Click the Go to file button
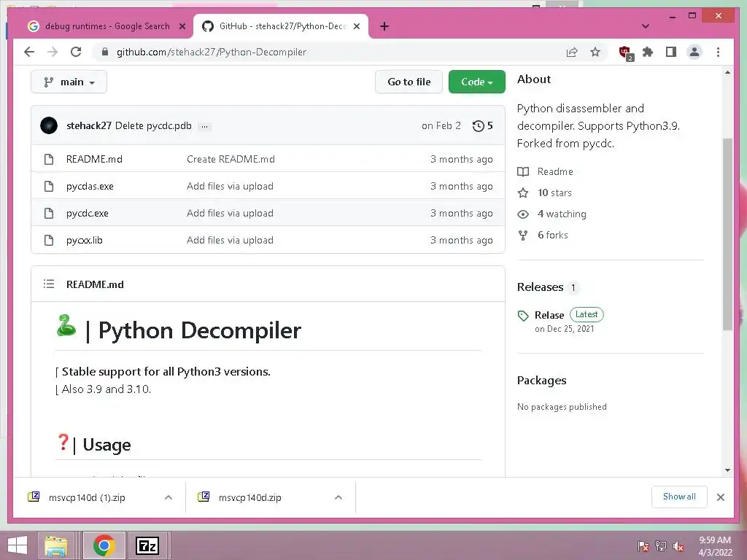 (x=409, y=82)
